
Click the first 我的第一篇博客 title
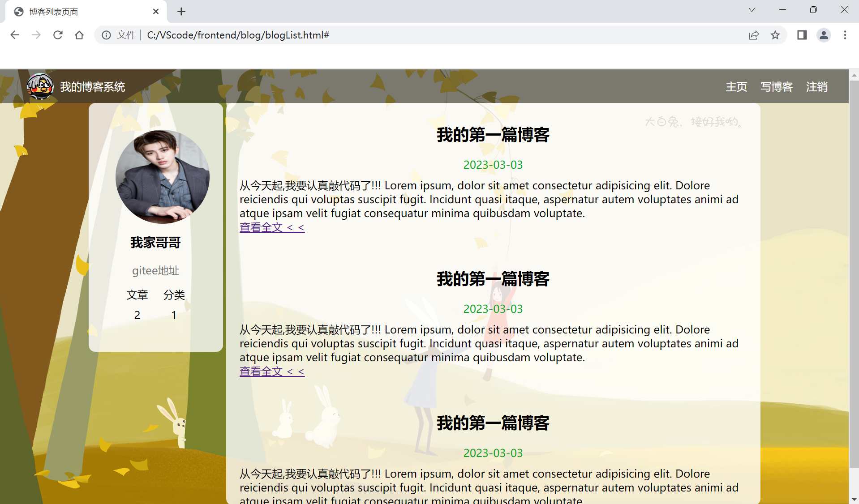click(493, 135)
